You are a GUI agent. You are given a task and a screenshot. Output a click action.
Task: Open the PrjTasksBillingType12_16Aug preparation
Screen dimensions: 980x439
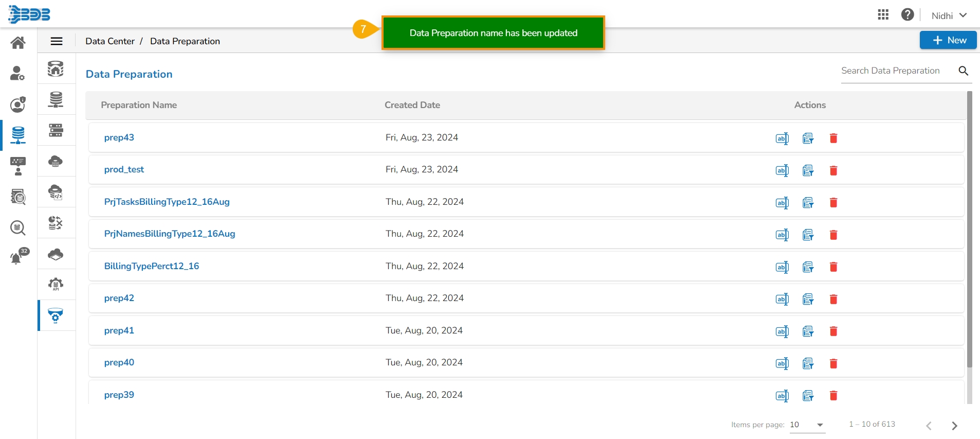coord(167,202)
